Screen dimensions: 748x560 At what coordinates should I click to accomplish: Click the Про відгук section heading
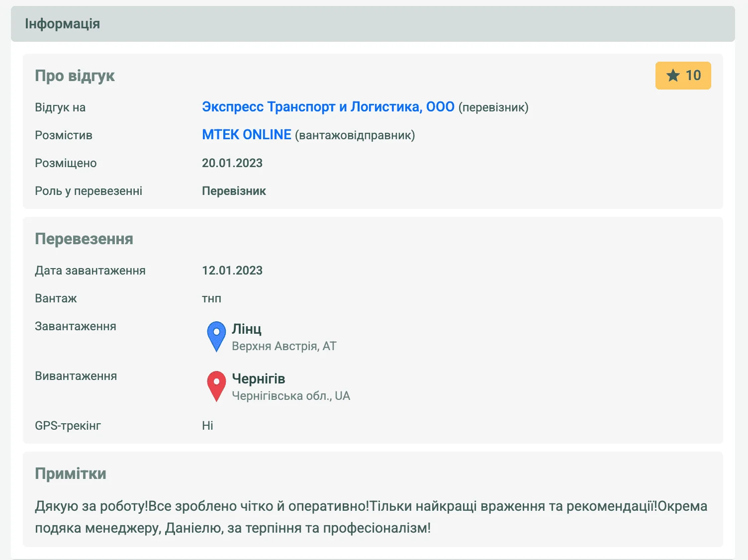pos(75,76)
